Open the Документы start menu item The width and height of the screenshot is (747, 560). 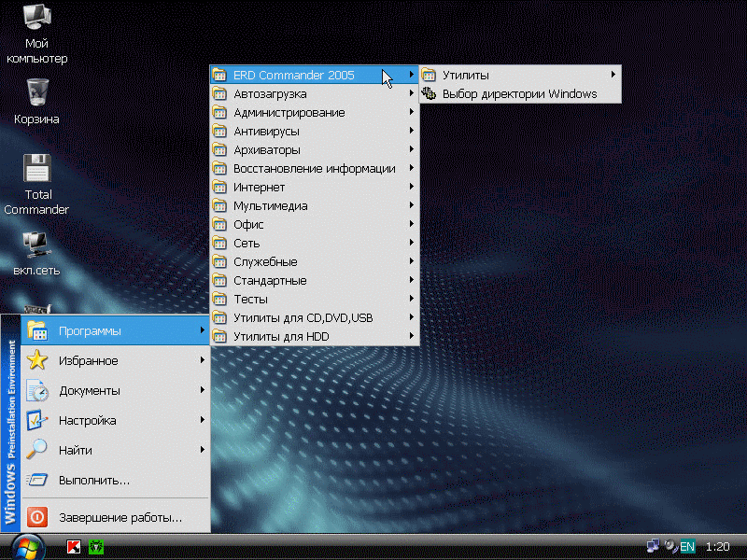[x=115, y=390]
